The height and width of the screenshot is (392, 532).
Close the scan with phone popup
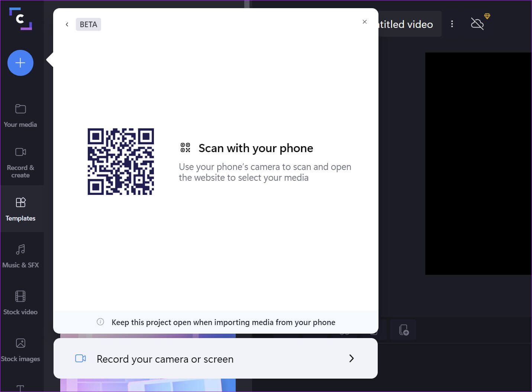(x=365, y=22)
